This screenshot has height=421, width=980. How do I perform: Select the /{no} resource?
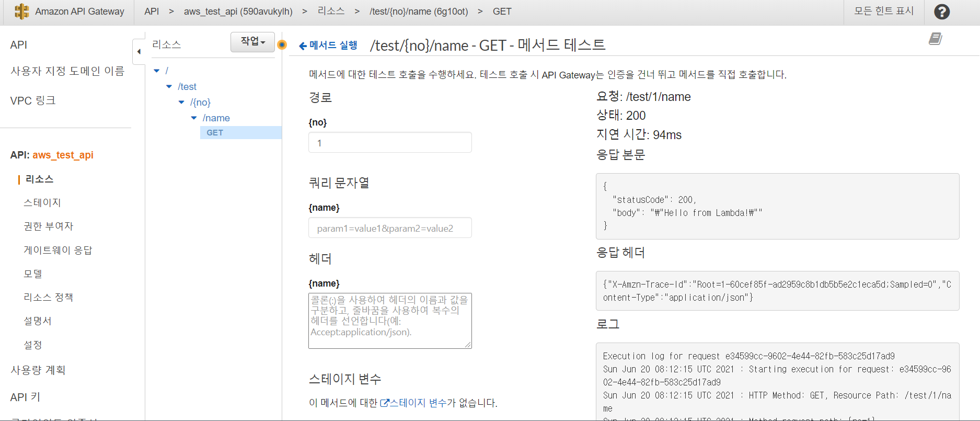pos(200,102)
